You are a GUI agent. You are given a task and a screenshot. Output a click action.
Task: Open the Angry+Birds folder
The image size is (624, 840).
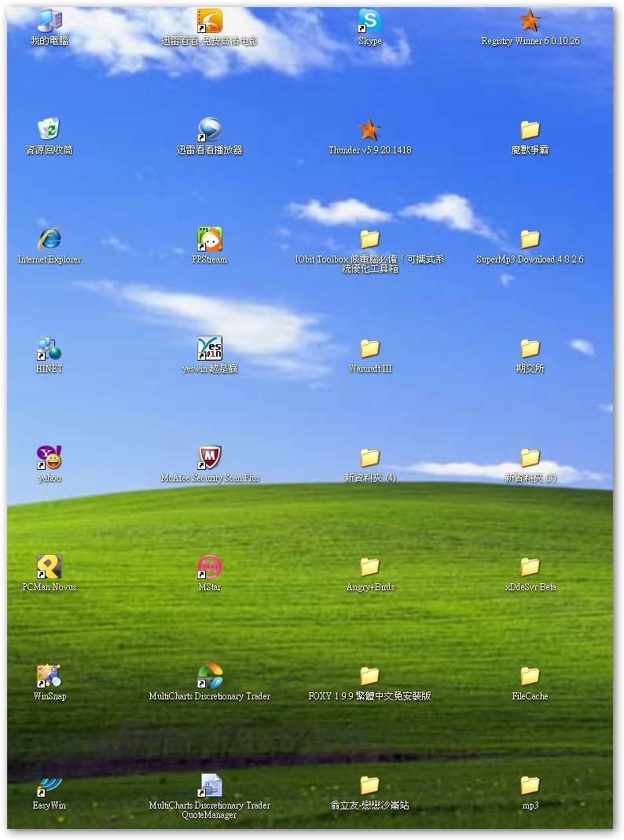pyautogui.click(x=369, y=568)
